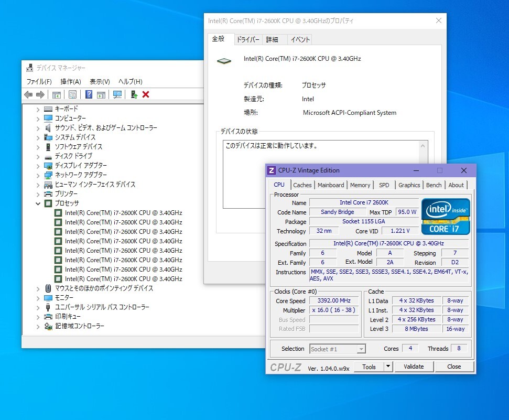Expand the ネットワーク アダプター node chevron
Image resolution: width=509 pixels, height=420 pixels.
38,176
